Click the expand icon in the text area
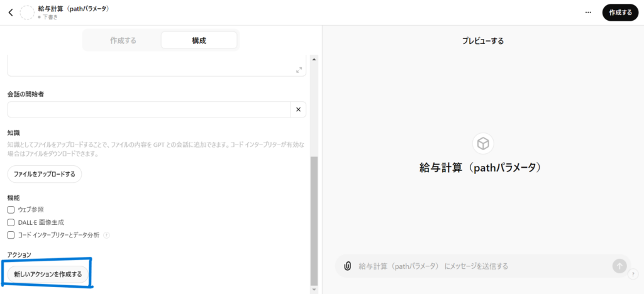 click(299, 70)
